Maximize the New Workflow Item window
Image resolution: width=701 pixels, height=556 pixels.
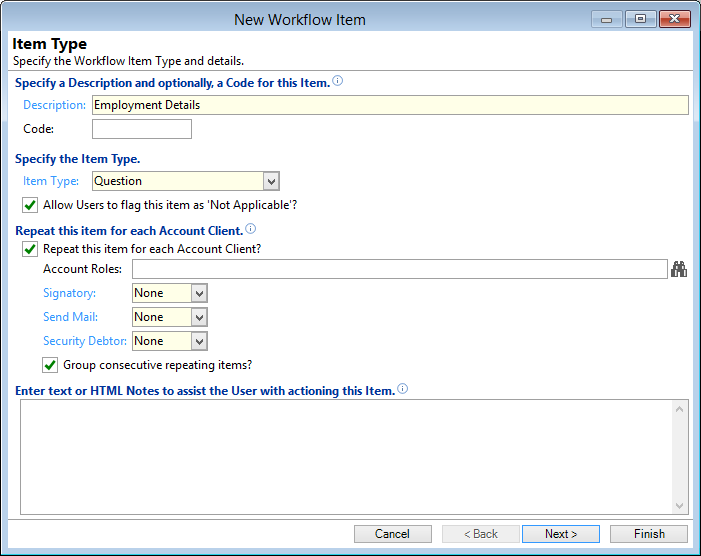640,19
